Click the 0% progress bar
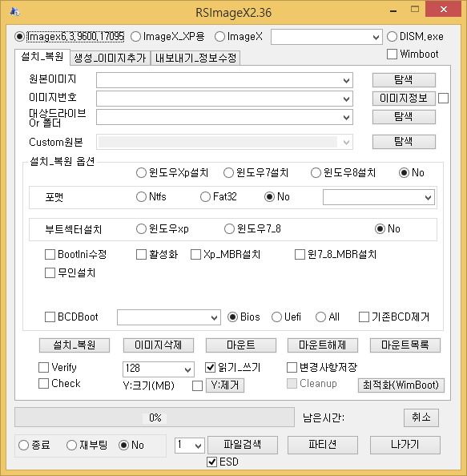The height and width of the screenshot is (476, 467). (x=155, y=418)
